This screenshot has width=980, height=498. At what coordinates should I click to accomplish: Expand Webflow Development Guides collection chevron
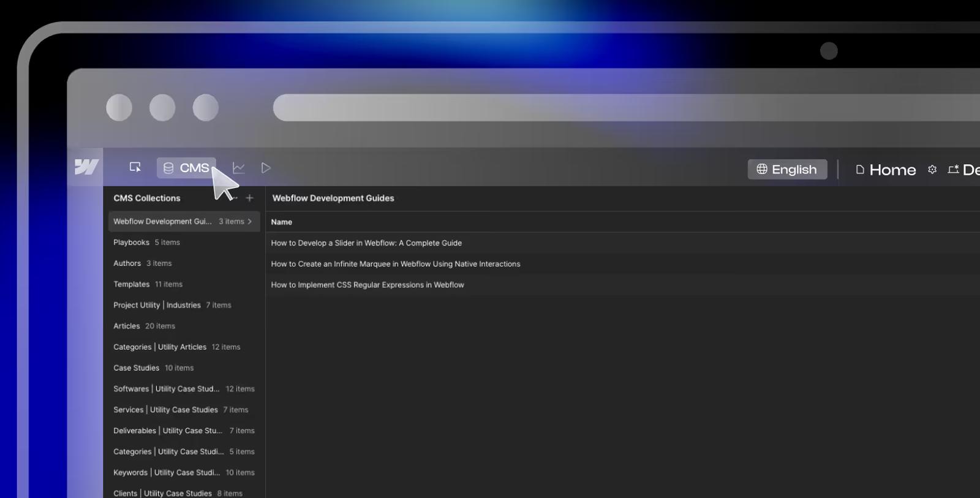(250, 221)
